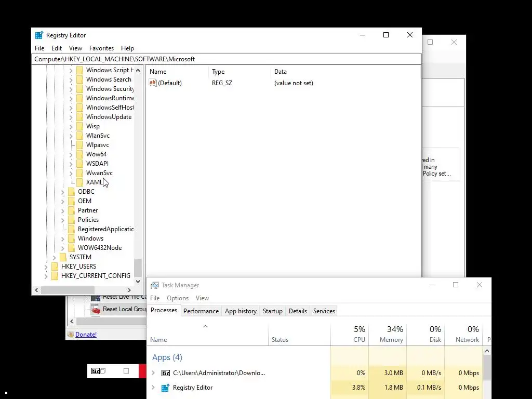Click registry tree horizontal scrollbar right arrow
The width and height of the screenshot is (532, 399).
click(x=129, y=290)
